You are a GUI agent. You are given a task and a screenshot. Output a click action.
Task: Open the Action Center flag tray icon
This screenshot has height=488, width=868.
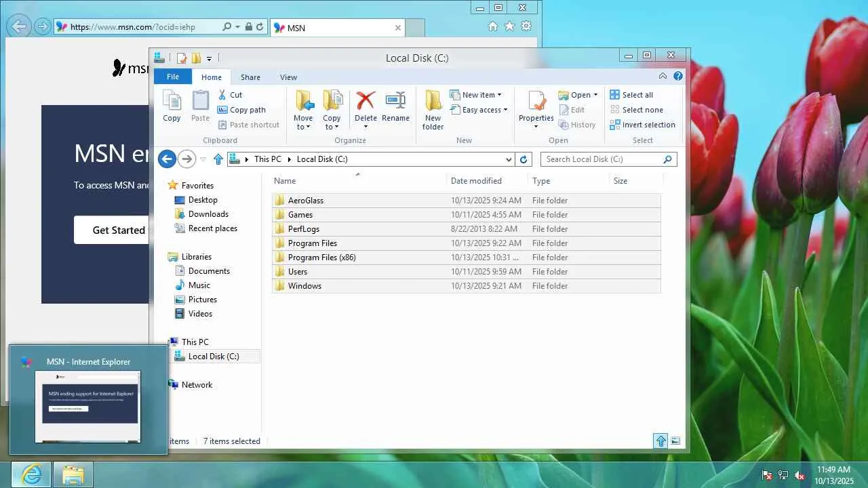pyautogui.click(x=767, y=475)
